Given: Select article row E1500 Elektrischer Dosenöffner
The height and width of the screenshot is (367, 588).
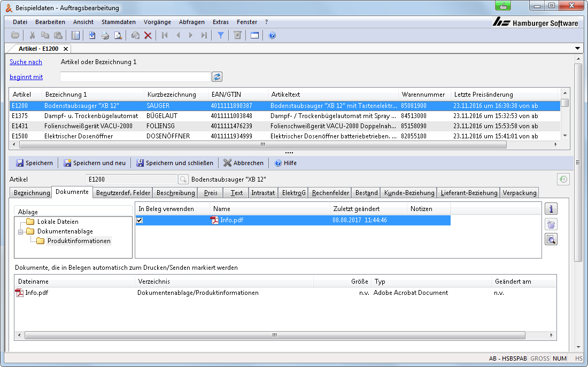Looking at the screenshot, I should (x=285, y=136).
